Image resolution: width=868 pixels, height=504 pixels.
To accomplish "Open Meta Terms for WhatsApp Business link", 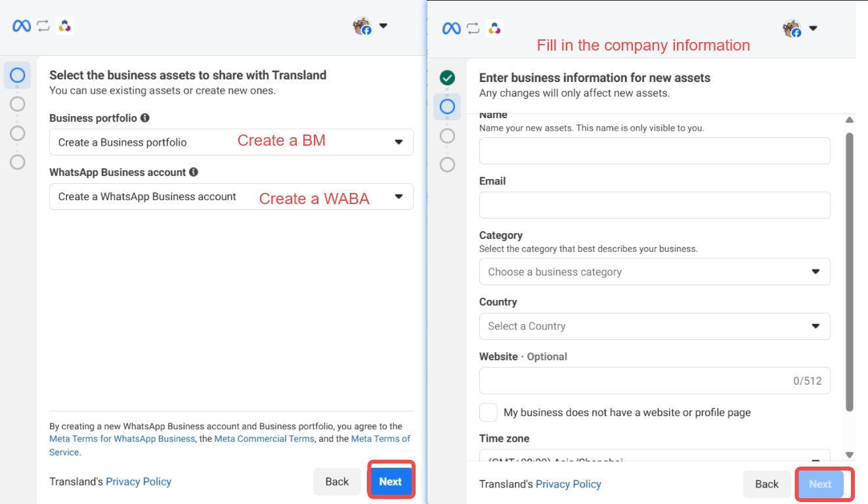I will pyautogui.click(x=122, y=438).
